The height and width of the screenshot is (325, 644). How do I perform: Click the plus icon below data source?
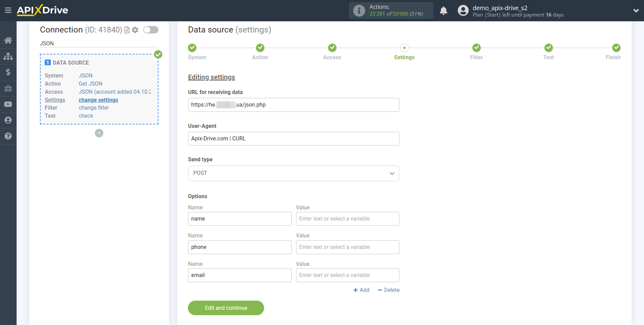tap(99, 133)
